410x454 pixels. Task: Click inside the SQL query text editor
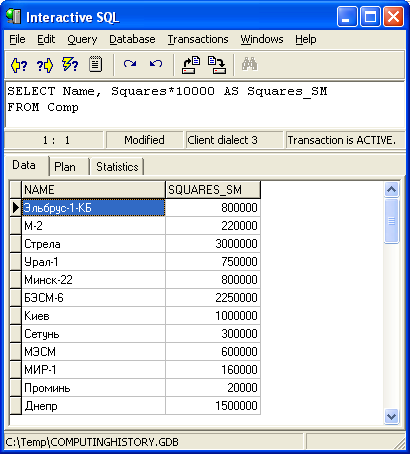point(205,104)
